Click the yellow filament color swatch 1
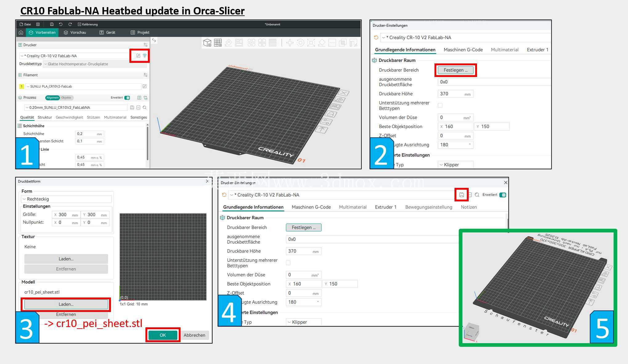Image resolution: width=628 pixels, height=364 pixels. (x=22, y=87)
